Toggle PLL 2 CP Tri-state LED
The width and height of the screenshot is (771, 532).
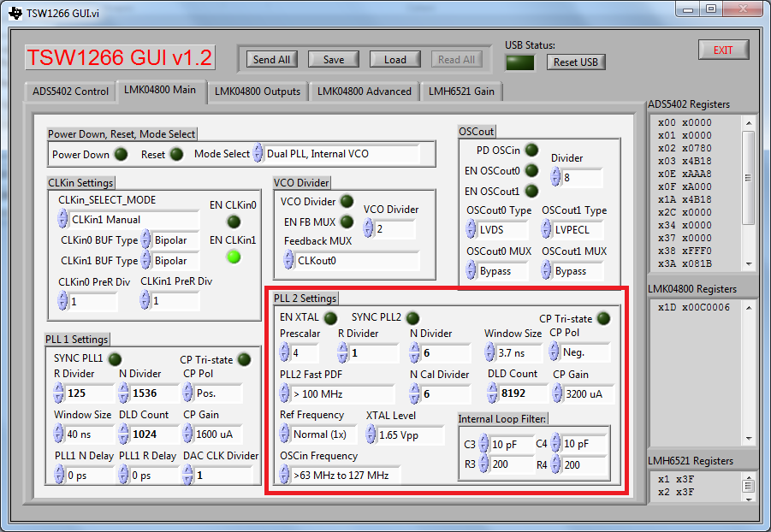point(603,319)
